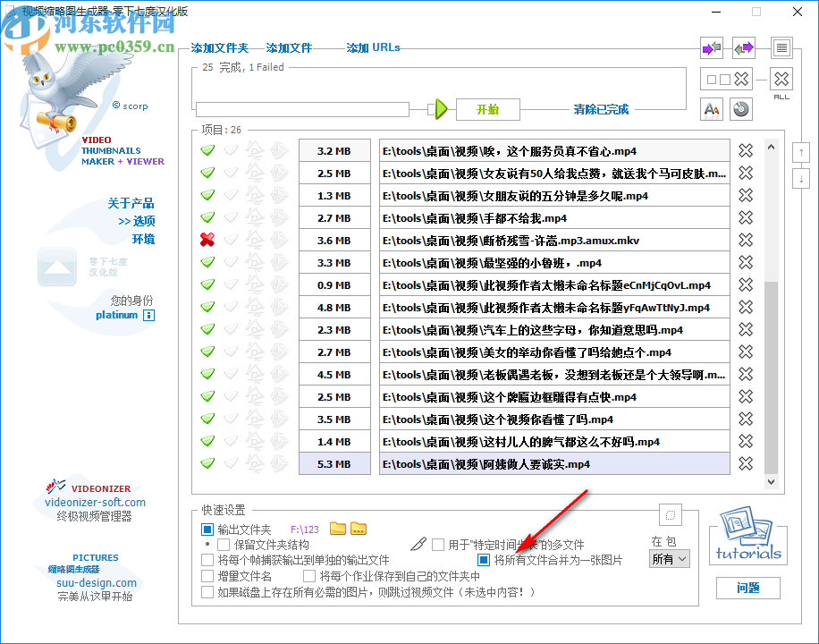
Task: Check the 增量文件名 option
Action: 207,576
